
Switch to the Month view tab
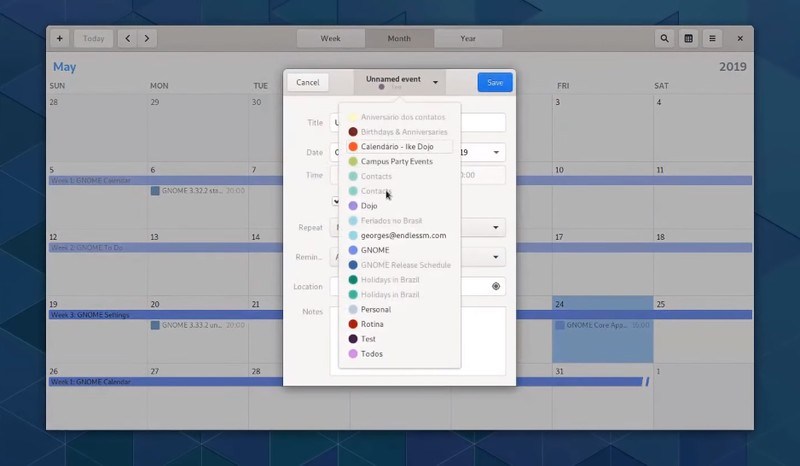point(399,38)
